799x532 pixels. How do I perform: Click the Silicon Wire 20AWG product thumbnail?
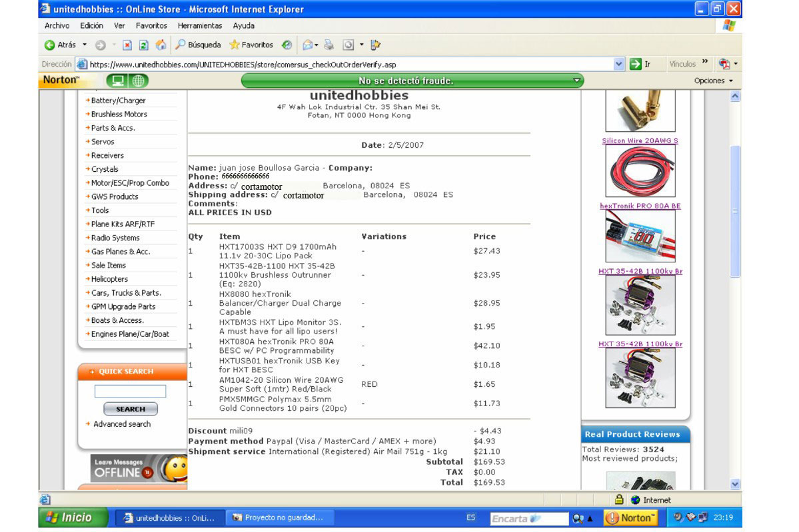click(x=640, y=170)
